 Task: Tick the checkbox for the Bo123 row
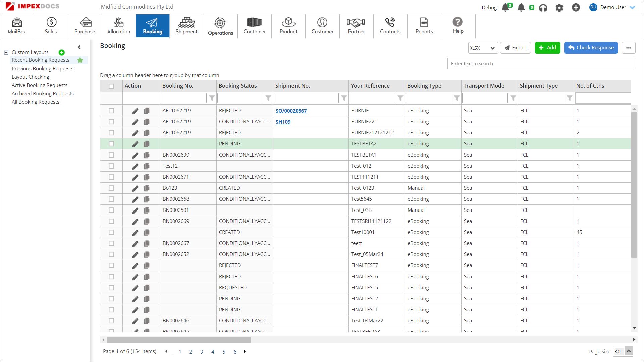[x=111, y=188]
